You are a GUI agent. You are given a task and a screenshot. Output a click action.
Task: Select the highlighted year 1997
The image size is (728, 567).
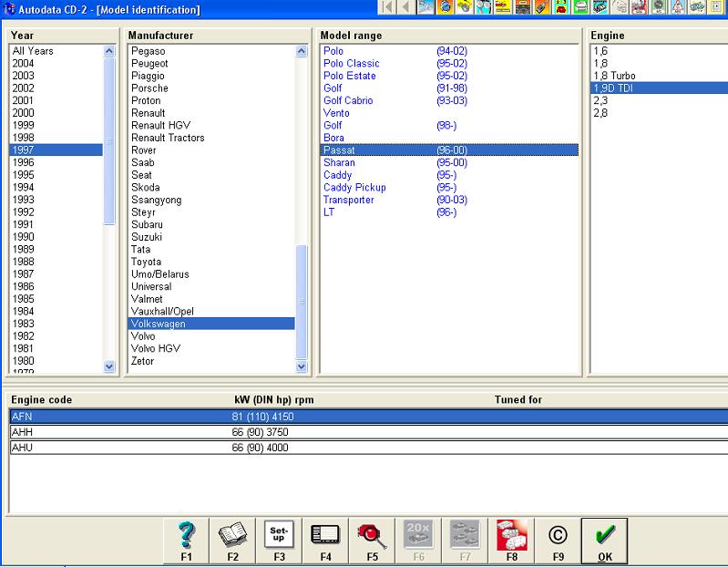(56, 150)
